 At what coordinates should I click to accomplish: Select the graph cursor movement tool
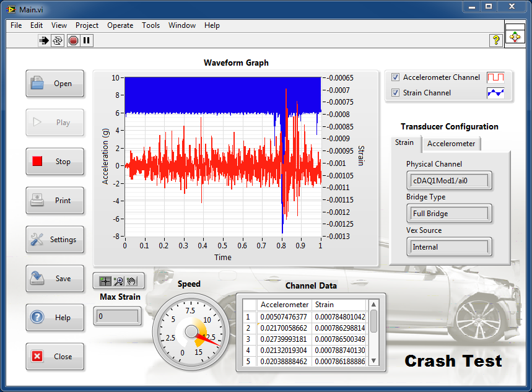coord(105,281)
